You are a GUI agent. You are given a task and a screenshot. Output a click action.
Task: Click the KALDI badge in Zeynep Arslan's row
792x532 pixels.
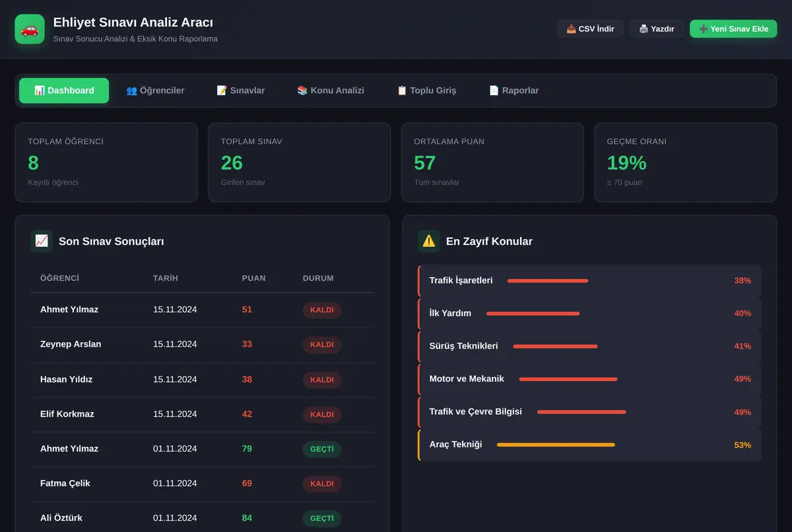(x=322, y=345)
